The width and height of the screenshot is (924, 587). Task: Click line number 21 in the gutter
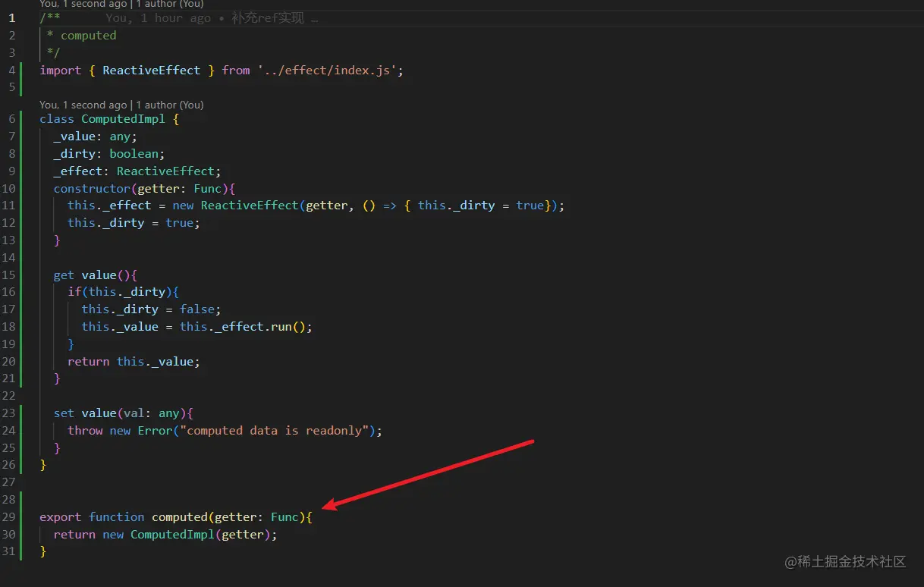tap(8, 378)
